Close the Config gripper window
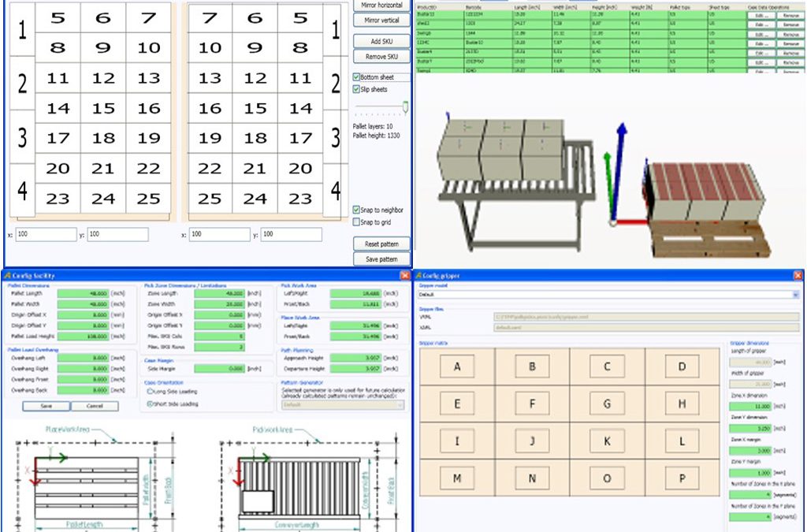Image resolution: width=807 pixels, height=532 pixels. click(798, 275)
